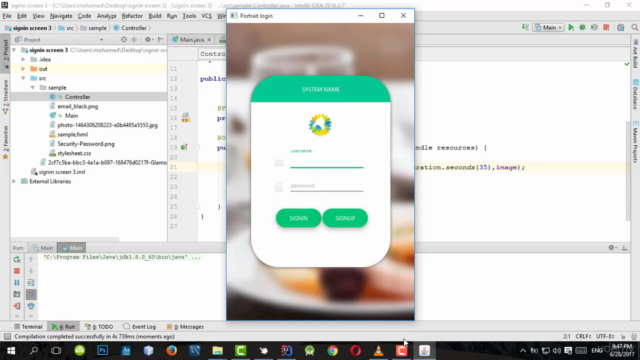Viewport: 640px width, 360px height.
Task: Open Firefox from the taskbar
Action: click(x=171, y=350)
